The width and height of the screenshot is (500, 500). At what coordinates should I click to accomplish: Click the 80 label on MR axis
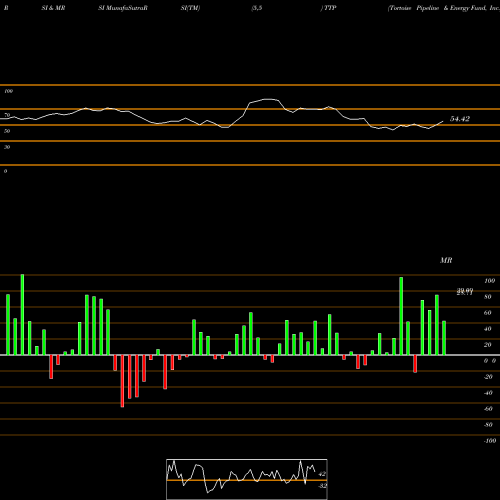tap(488, 297)
